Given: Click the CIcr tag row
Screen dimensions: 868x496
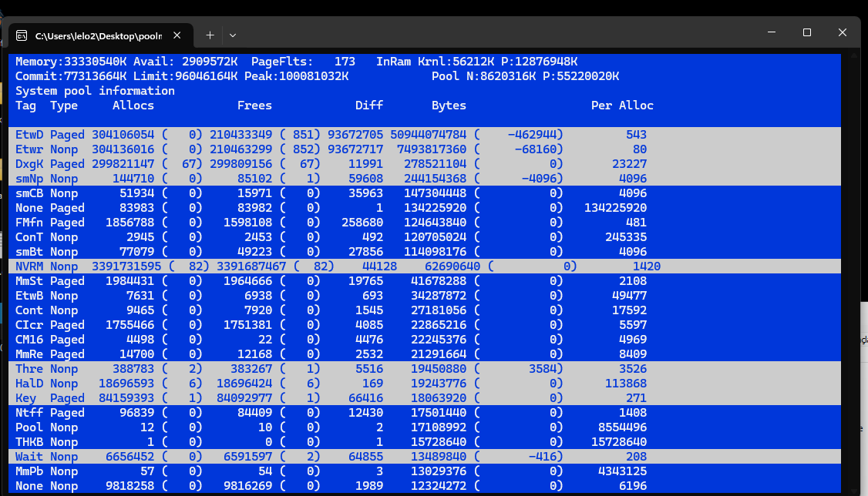Looking at the screenshot, I should pyautogui.click(x=425, y=325).
